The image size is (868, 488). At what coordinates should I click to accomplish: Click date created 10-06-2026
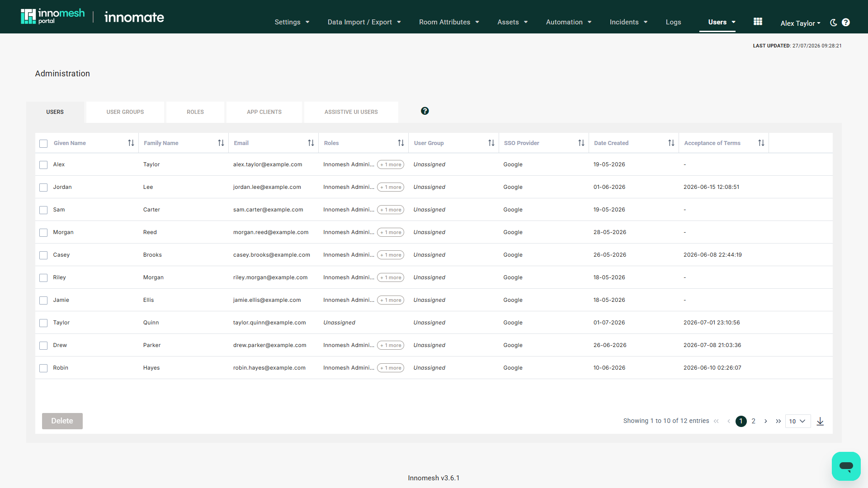[x=609, y=368]
